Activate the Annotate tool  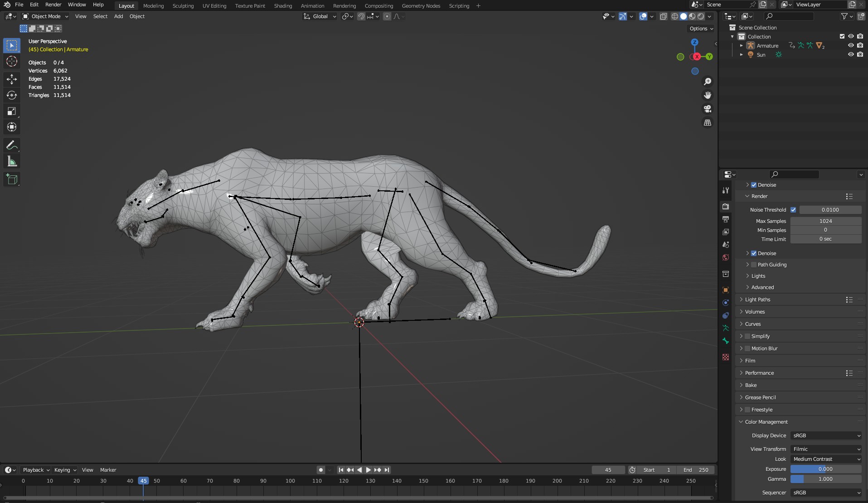point(11,145)
